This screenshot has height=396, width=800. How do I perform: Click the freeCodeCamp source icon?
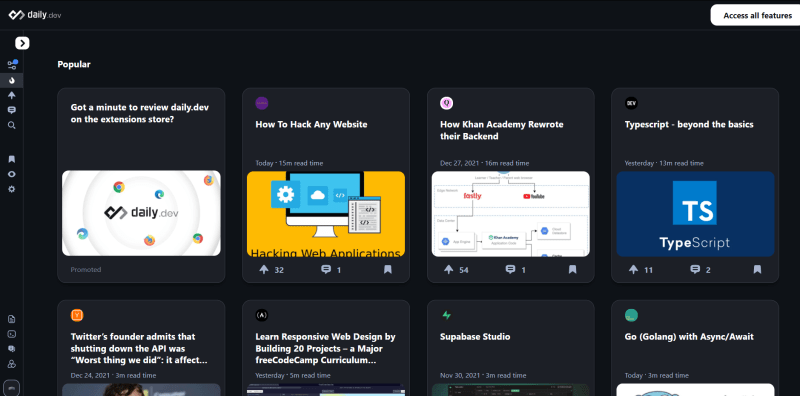pyautogui.click(x=262, y=315)
